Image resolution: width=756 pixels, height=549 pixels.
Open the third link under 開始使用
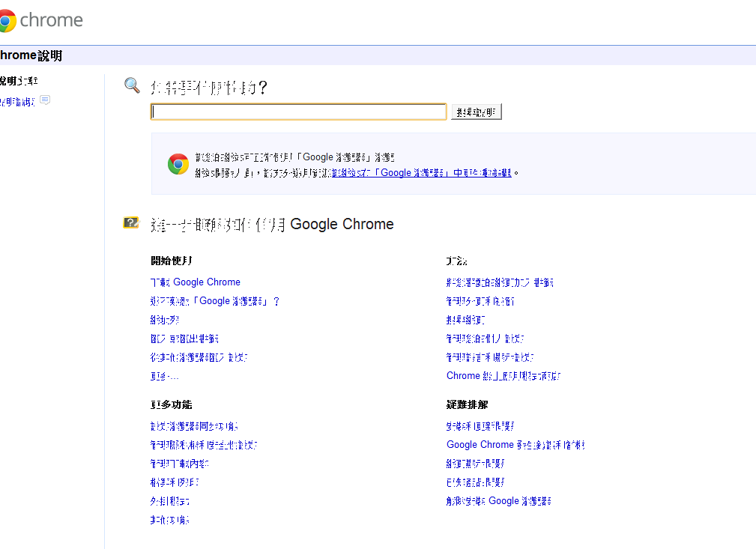pyautogui.click(x=164, y=320)
